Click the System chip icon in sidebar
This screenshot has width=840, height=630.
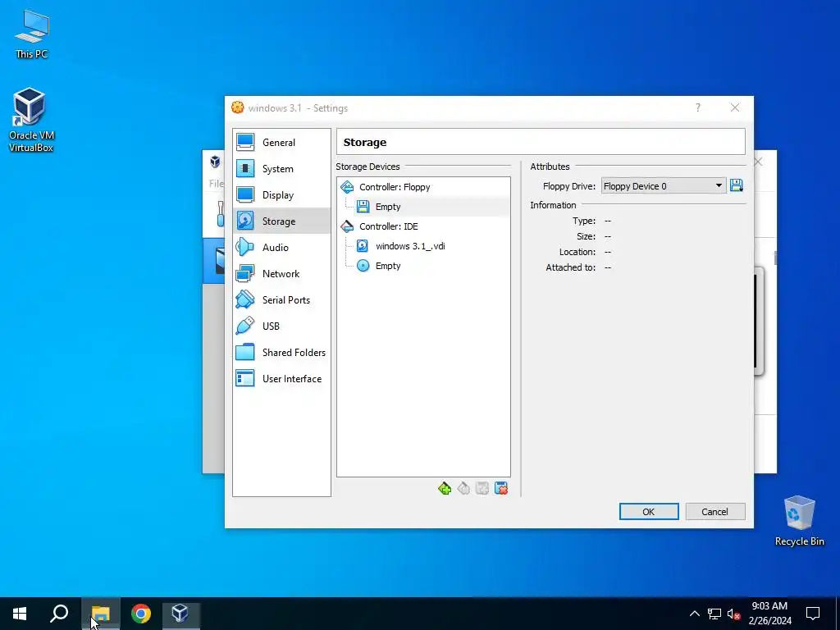(245, 168)
